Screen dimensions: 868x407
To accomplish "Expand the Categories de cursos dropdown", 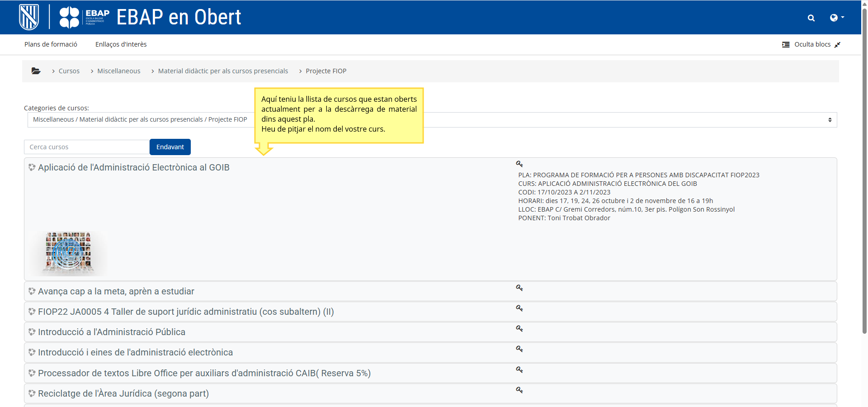I will point(432,120).
